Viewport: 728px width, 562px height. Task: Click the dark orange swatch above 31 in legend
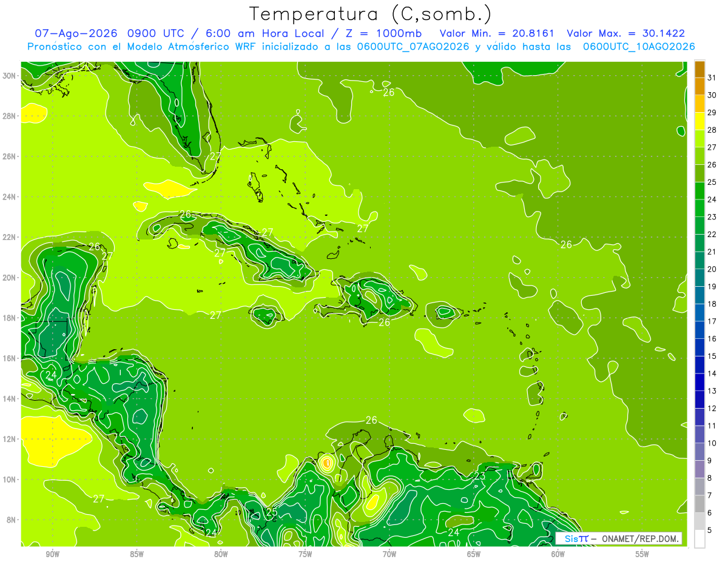(x=699, y=69)
